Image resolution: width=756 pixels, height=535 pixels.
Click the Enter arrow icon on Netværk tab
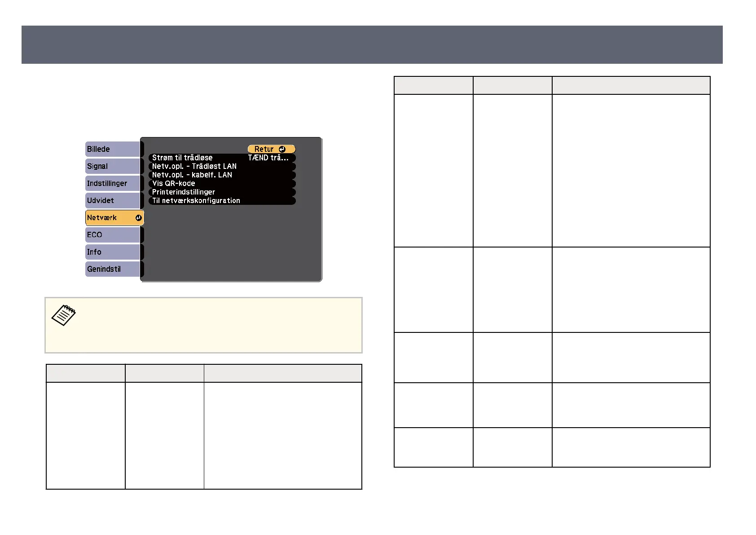tap(138, 218)
